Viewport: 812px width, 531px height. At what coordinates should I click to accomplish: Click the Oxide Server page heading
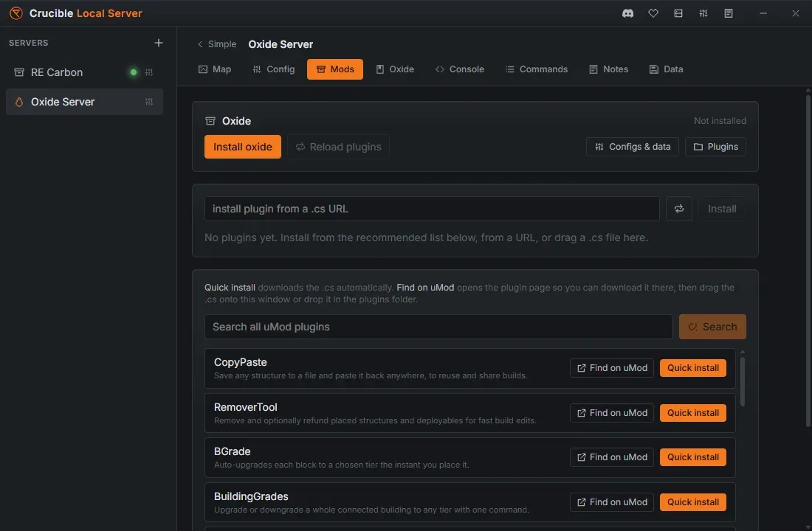281,44
